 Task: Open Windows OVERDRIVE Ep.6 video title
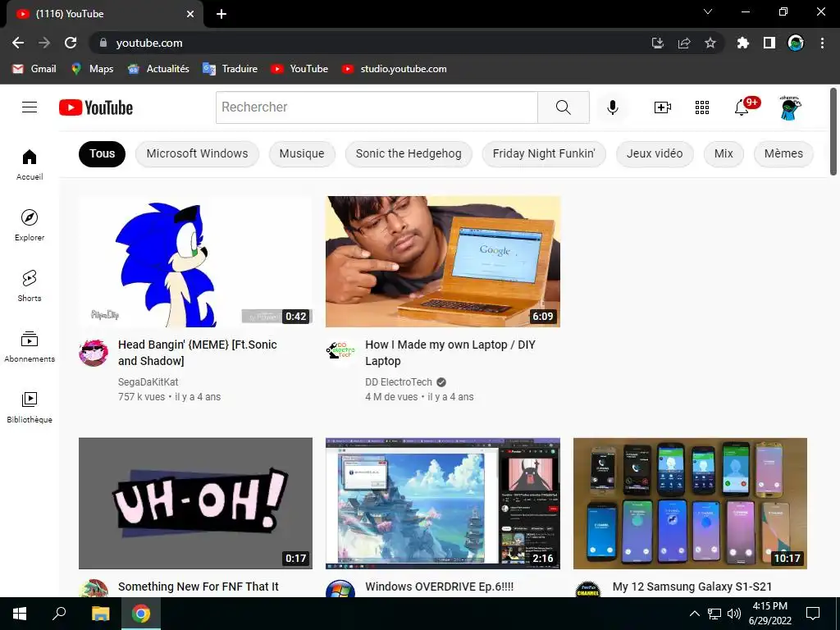440,587
